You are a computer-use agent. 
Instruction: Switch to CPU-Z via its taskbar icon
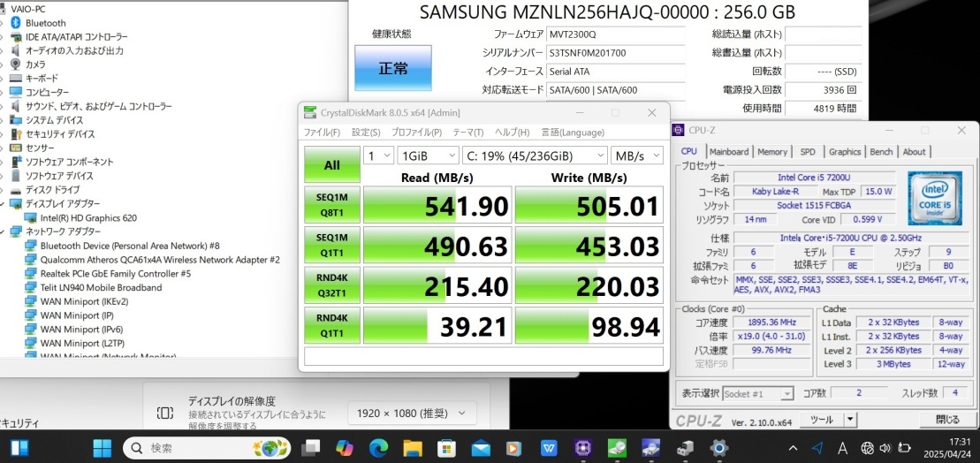(x=583, y=447)
